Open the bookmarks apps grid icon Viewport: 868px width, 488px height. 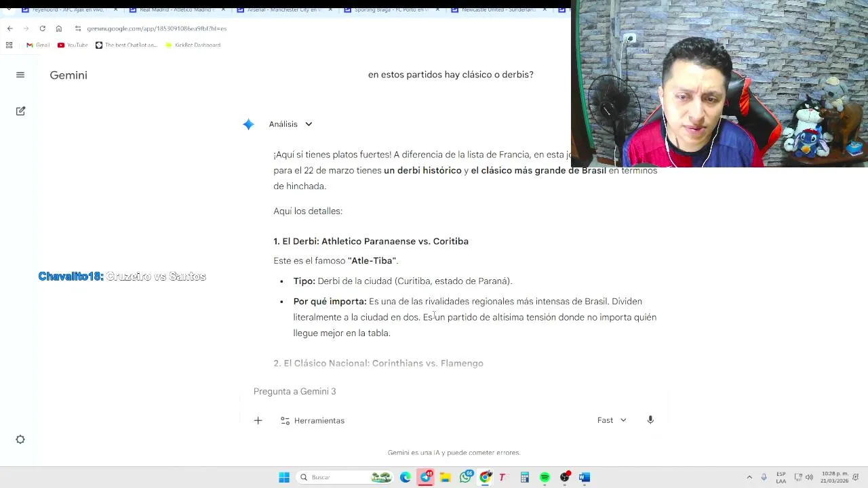tap(9, 45)
